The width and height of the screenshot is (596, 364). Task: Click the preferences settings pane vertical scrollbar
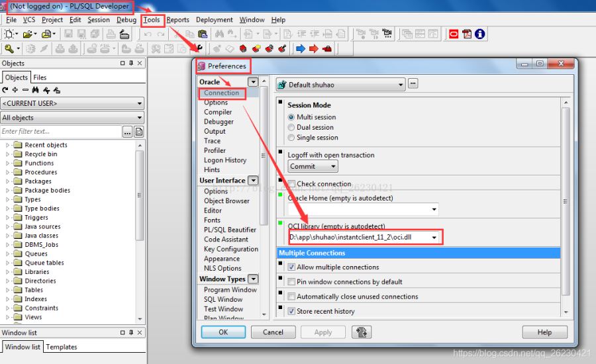coord(565,199)
